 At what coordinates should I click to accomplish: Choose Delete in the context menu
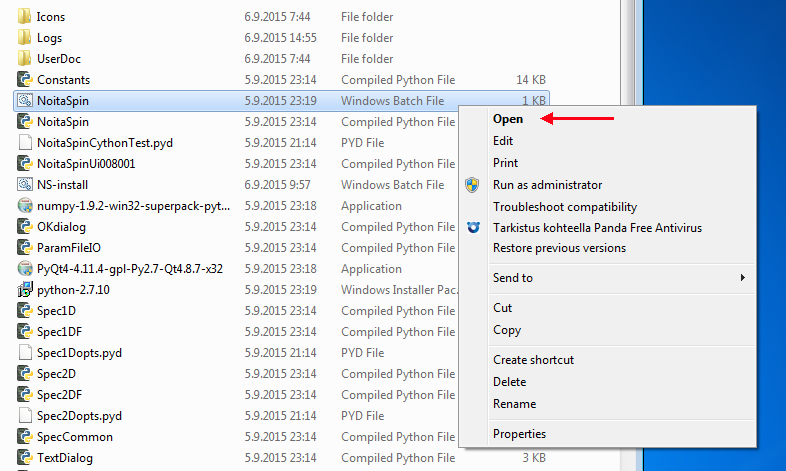point(509,382)
